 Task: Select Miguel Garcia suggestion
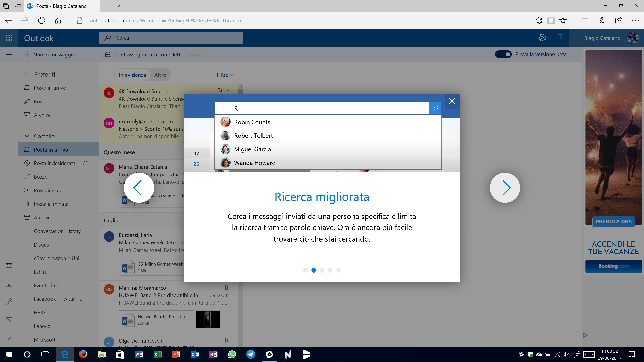[328, 149]
